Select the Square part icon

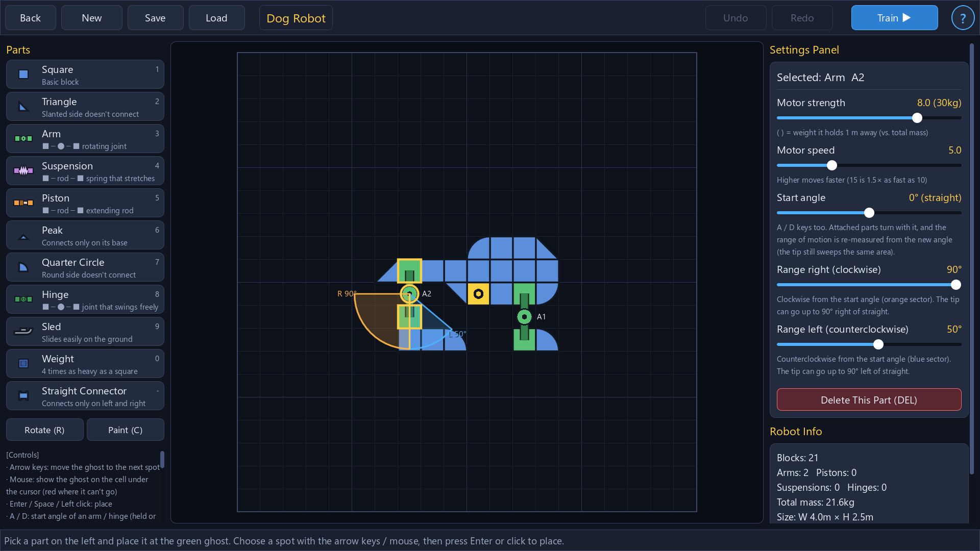pos(23,74)
